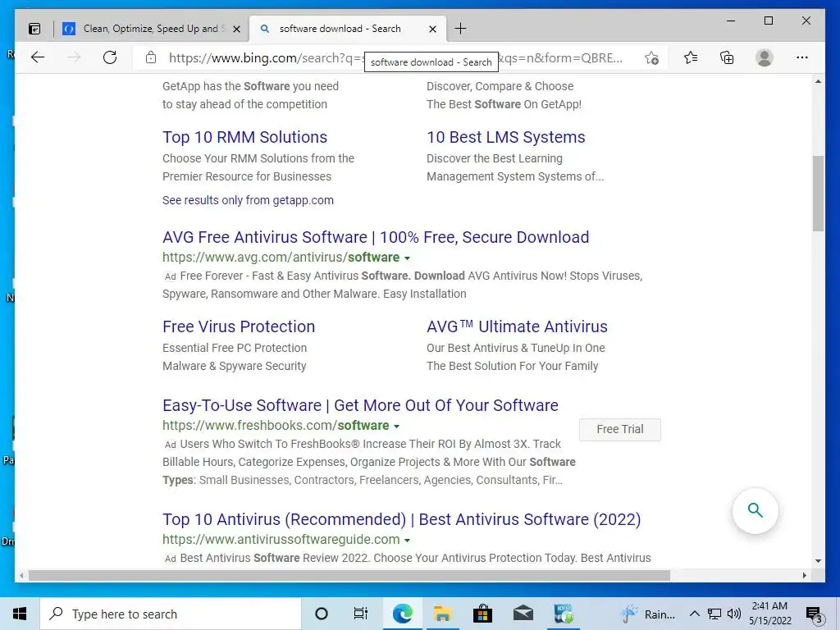Screen dimensions: 840x630
Task: View site information lock icon
Action: [151, 57]
